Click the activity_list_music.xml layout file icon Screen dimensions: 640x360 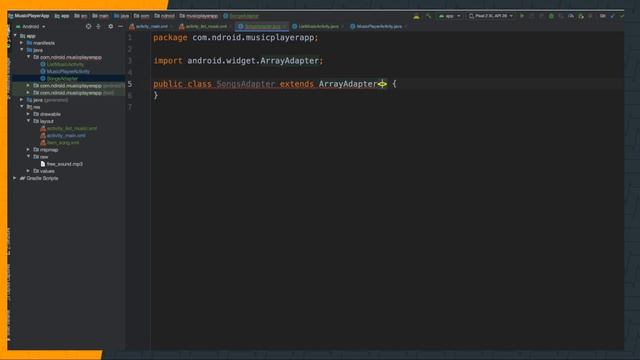pyautogui.click(x=43, y=129)
